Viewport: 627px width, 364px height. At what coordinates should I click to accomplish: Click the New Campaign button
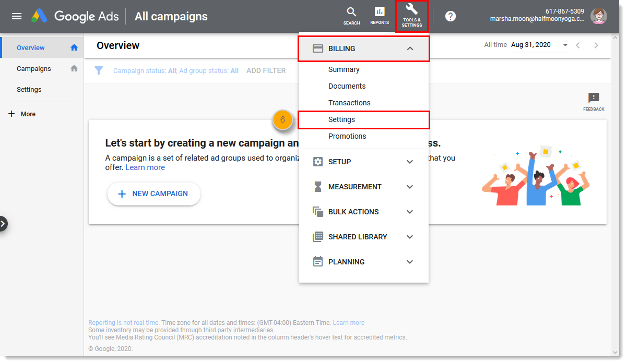click(153, 193)
